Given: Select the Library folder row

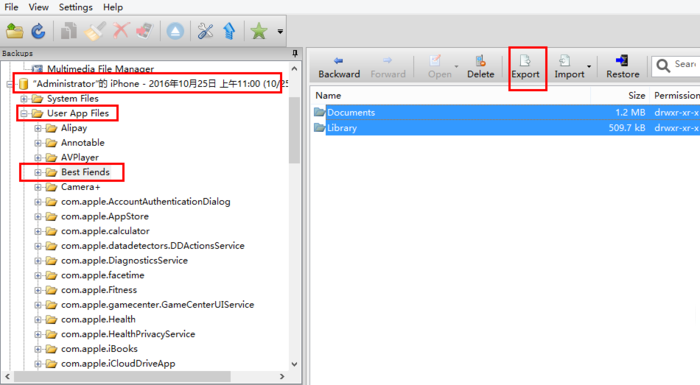Looking at the screenshot, I should click(506, 128).
